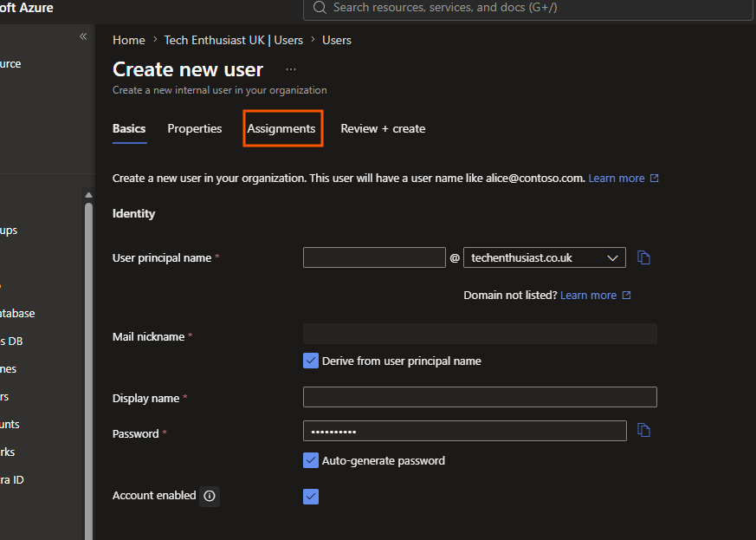Copy the generated password

click(x=643, y=430)
